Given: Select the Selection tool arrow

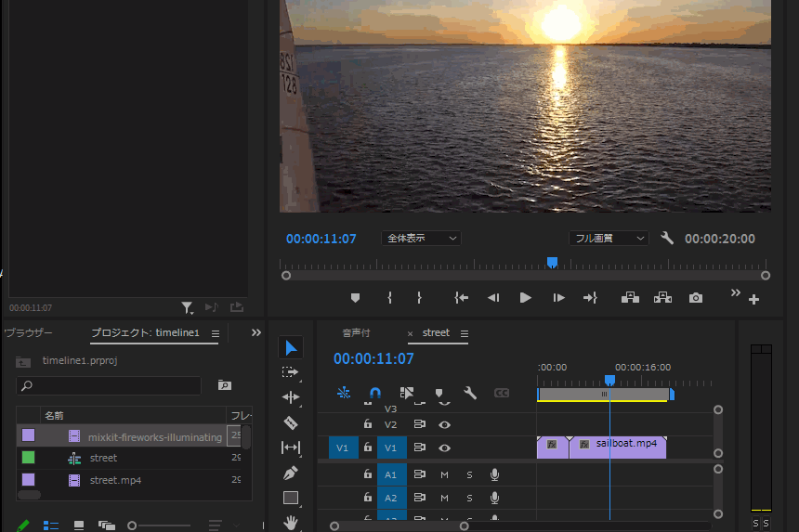Looking at the screenshot, I should click(x=291, y=348).
